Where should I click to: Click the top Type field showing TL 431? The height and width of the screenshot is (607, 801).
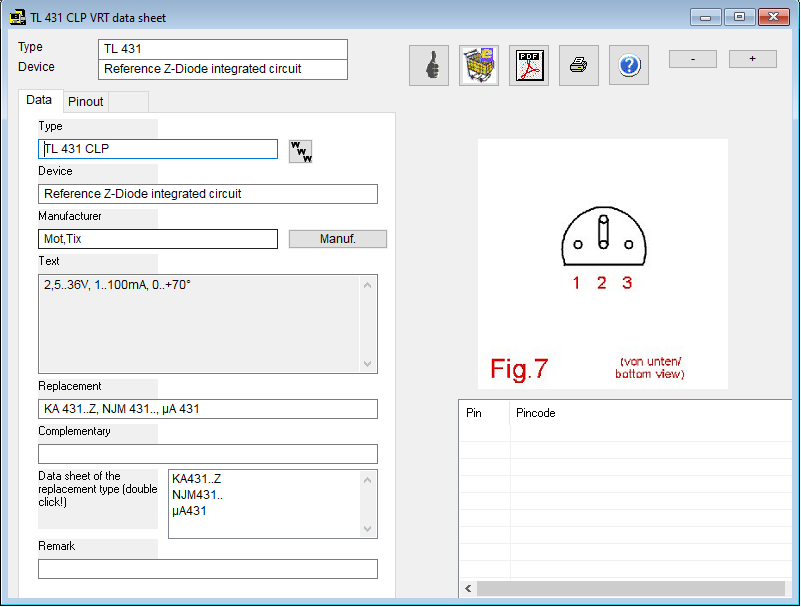pyautogui.click(x=223, y=49)
